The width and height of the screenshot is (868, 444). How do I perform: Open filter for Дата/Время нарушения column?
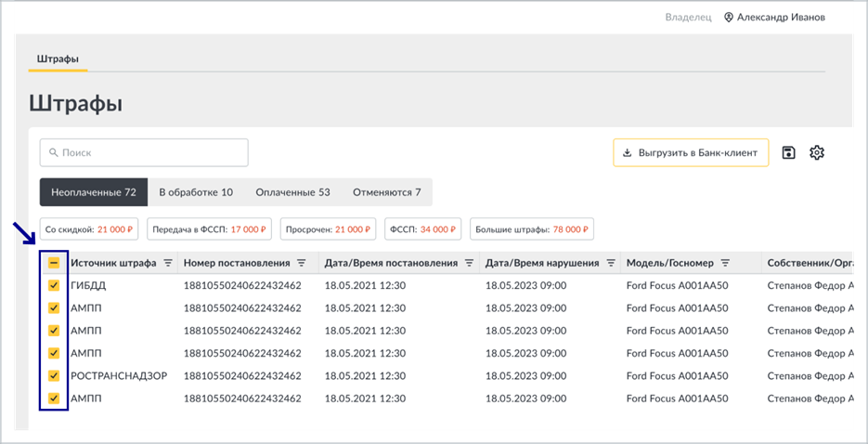point(611,263)
